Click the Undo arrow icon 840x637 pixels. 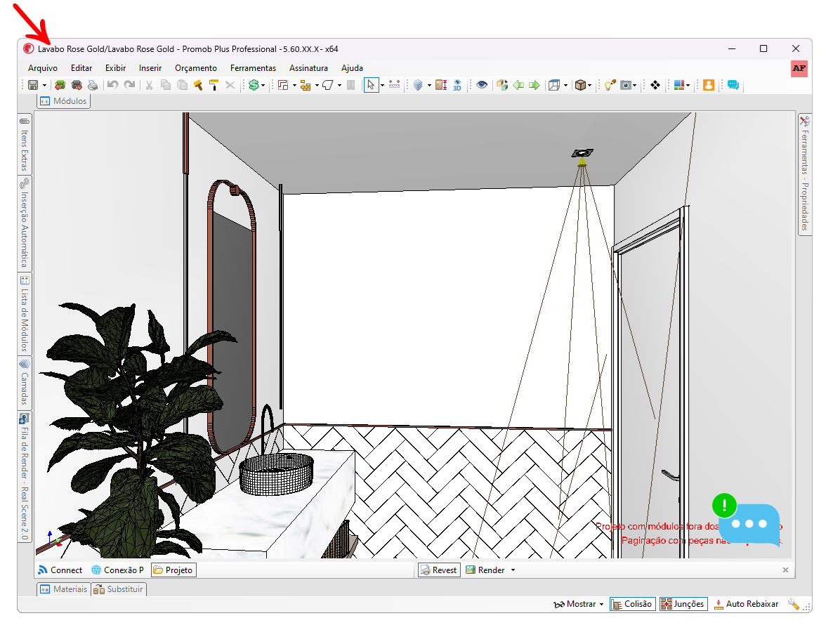coord(112,85)
